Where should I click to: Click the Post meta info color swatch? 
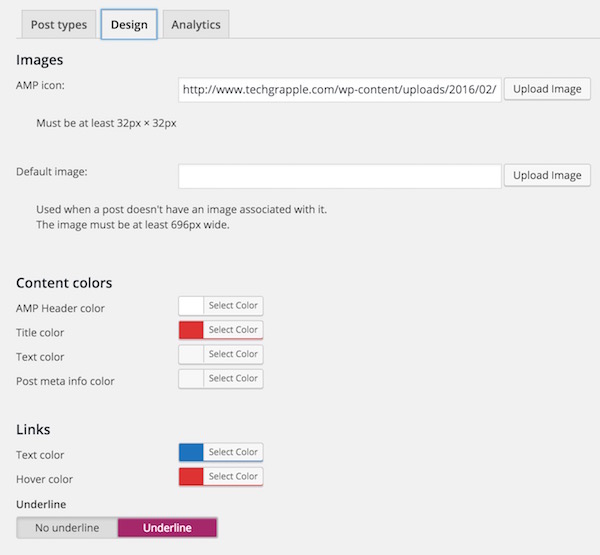coord(191,378)
